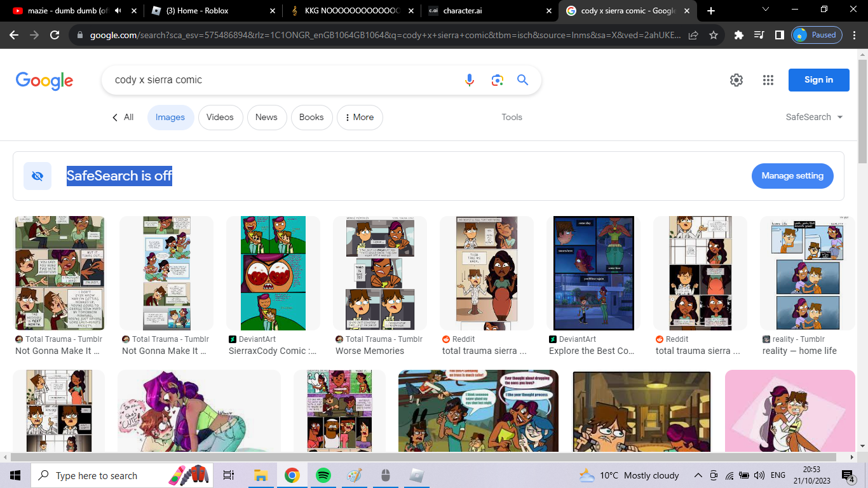Open reality — home life thumbnail
This screenshot has height=488, width=868.
pyautogui.click(x=808, y=273)
